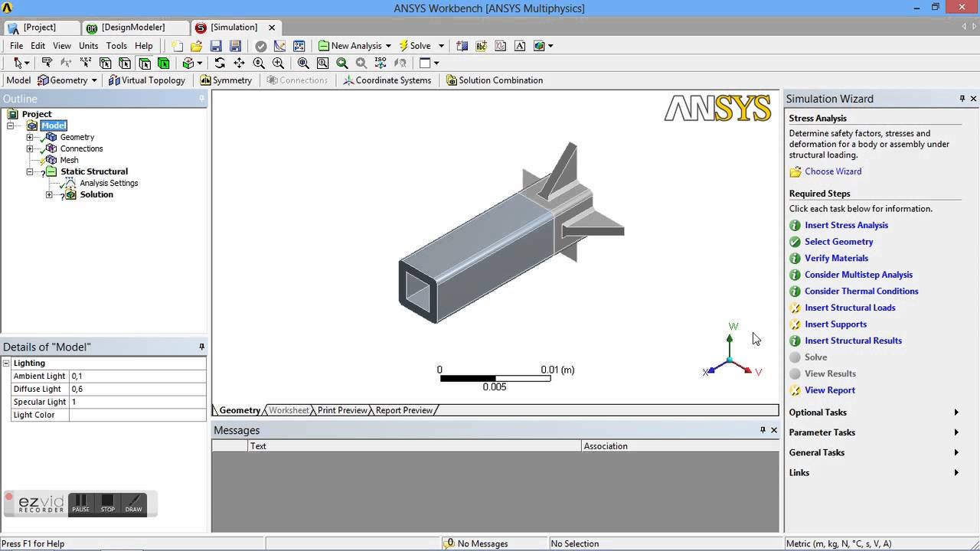Expand the Geometry tree node
980x551 pixels.
tap(30, 138)
